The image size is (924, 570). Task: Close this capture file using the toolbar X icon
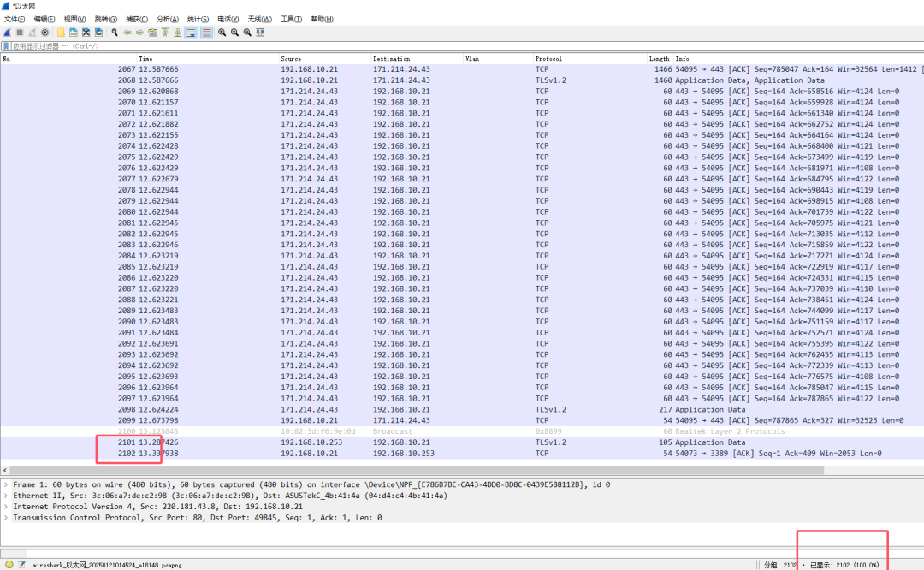pos(86,33)
